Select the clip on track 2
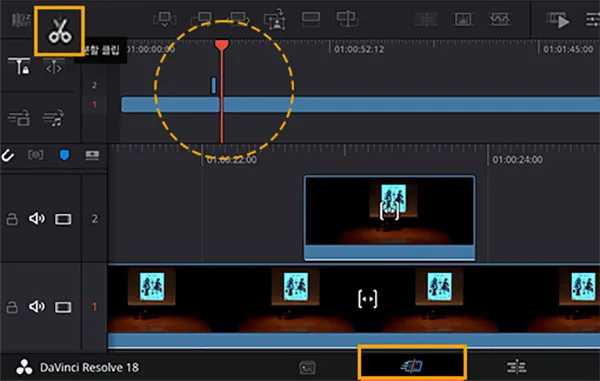The image size is (600, 381). (x=390, y=218)
